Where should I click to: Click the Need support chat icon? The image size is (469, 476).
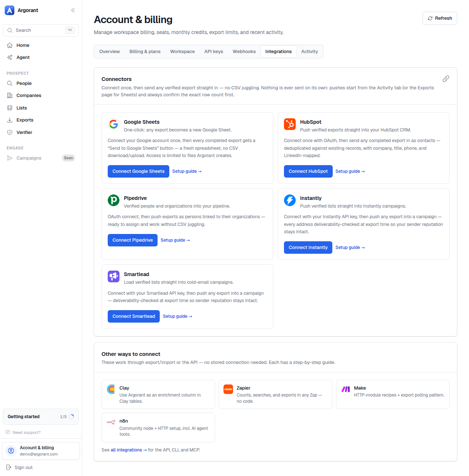[x=8, y=432]
